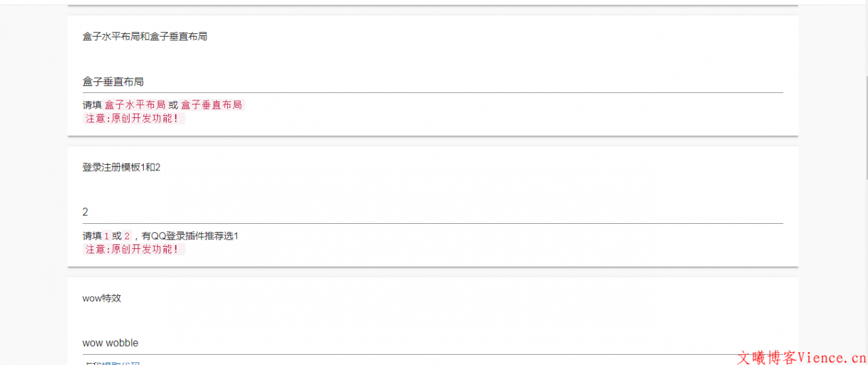Click the highlighted 2 in the login hint
Viewport: 868px width, 365px height.
pos(127,236)
